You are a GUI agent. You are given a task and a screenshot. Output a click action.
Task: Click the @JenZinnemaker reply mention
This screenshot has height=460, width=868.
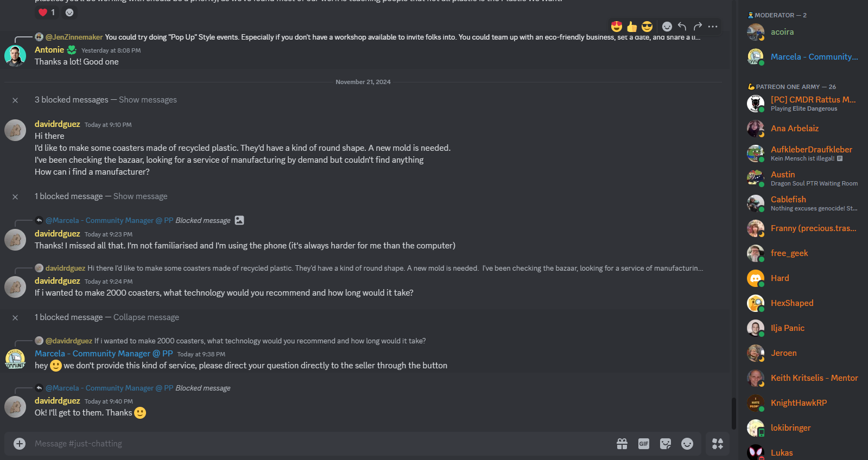point(74,37)
